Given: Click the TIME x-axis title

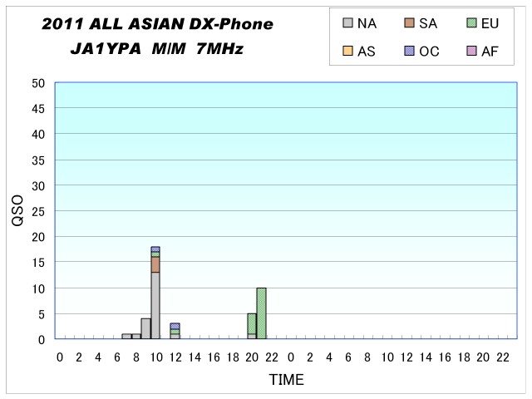Looking at the screenshot, I should (x=286, y=380).
